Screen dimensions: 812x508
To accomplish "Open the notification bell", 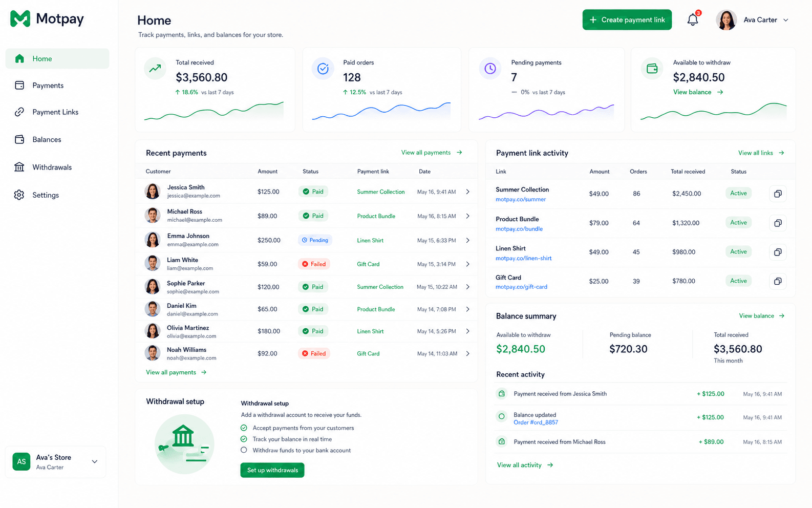I will coord(693,19).
